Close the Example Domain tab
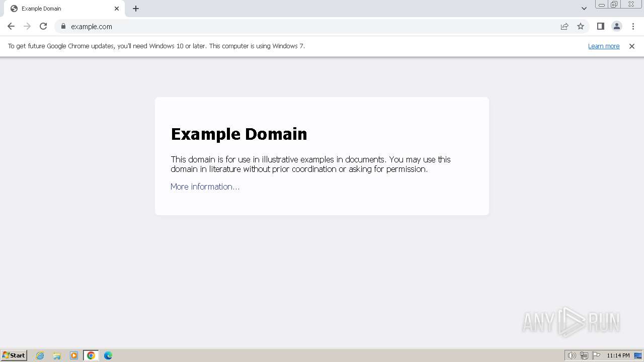The height and width of the screenshot is (362, 644). pos(117,9)
